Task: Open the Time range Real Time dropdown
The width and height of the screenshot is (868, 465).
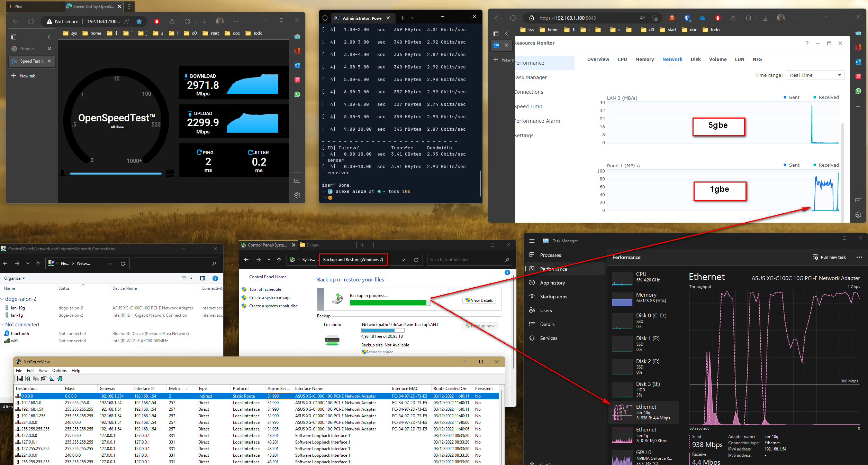Action: (x=815, y=75)
